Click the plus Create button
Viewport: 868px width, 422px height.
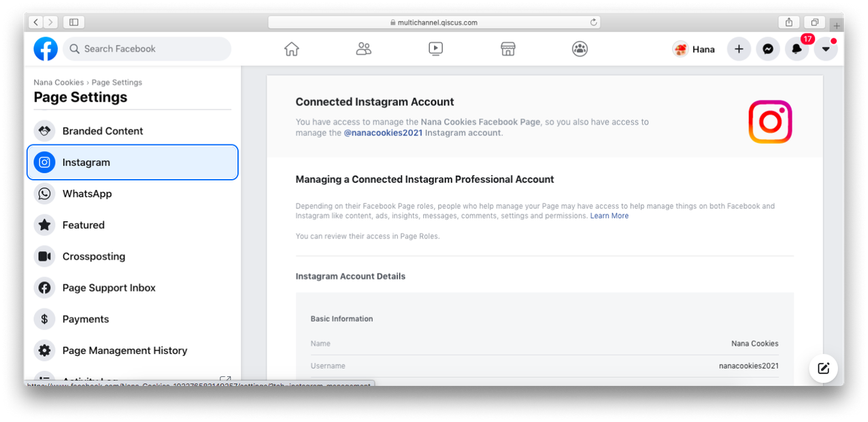(739, 49)
